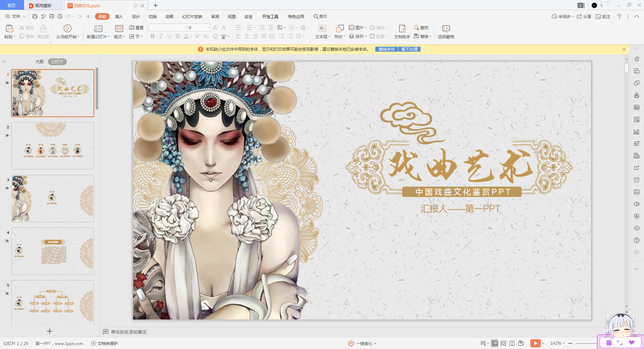Switch panel to Outline (大纲) view
This screenshot has height=349, width=644.
40,62
